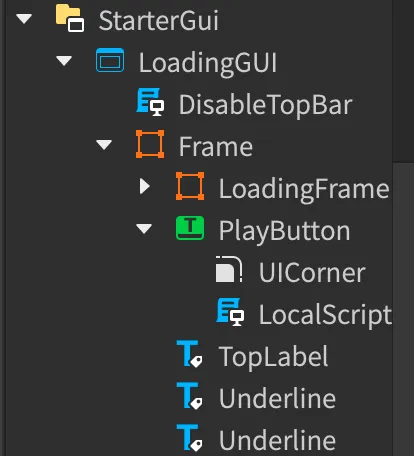Click the StarterGui folder icon
Viewport: 414px width, 456px height.
click(x=70, y=18)
